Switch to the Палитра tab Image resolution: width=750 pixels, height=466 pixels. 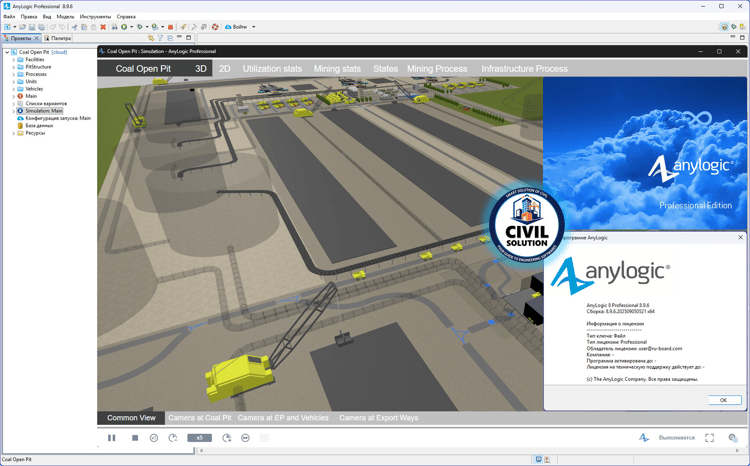click(57, 38)
